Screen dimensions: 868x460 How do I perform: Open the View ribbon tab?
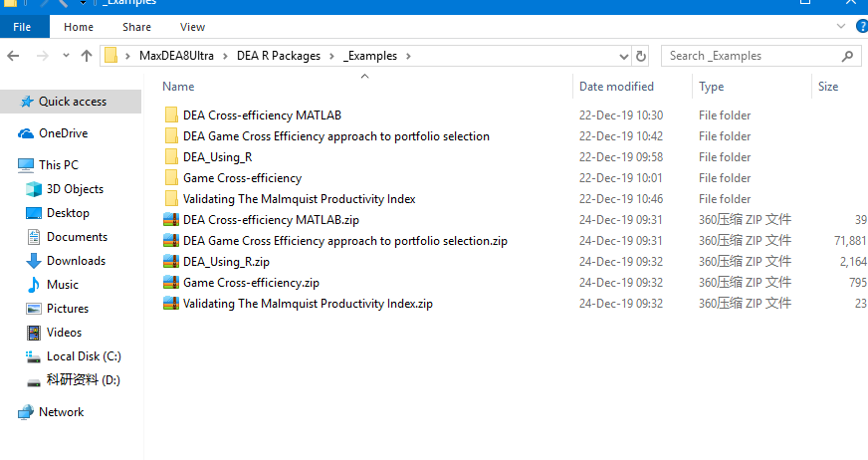click(x=192, y=27)
